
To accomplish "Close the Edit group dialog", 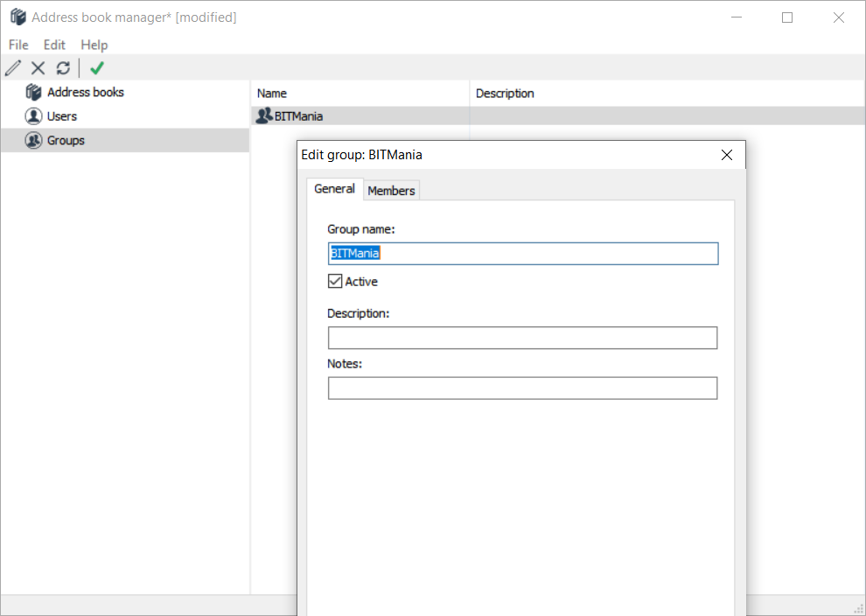I will pyautogui.click(x=726, y=155).
